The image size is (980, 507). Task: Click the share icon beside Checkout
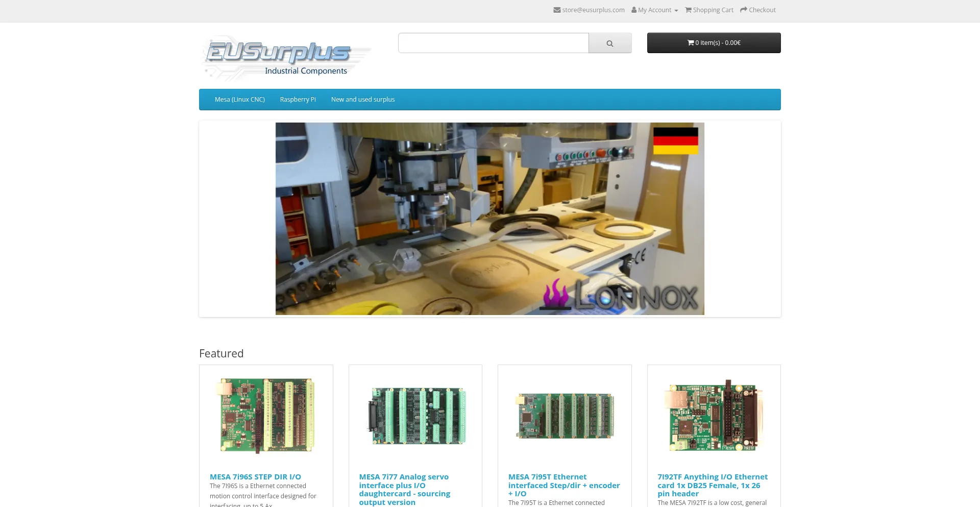(x=744, y=10)
